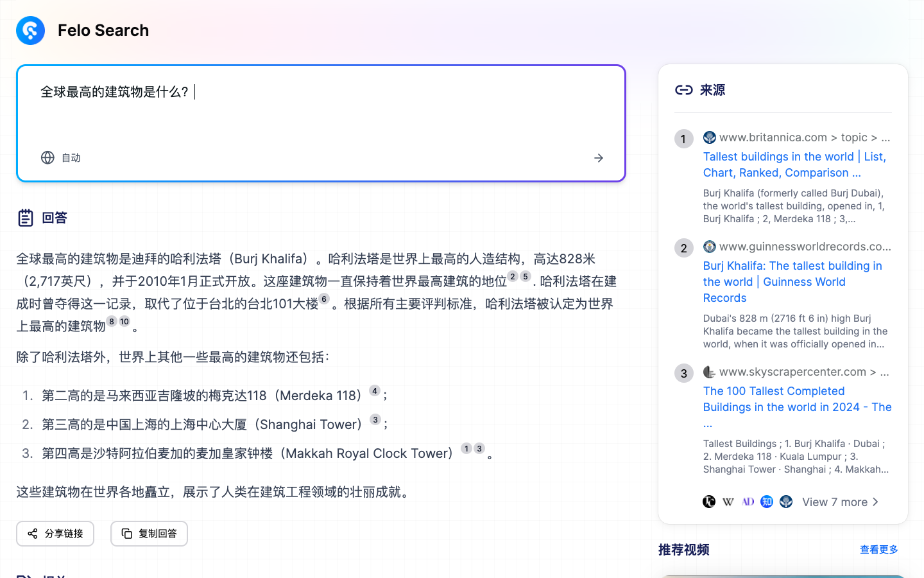Image resolution: width=924 pixels, height=578 pixels.
Task: Click citation badge 1 near Makkah Royal Clock Tower
Action: tap(466, 448)
